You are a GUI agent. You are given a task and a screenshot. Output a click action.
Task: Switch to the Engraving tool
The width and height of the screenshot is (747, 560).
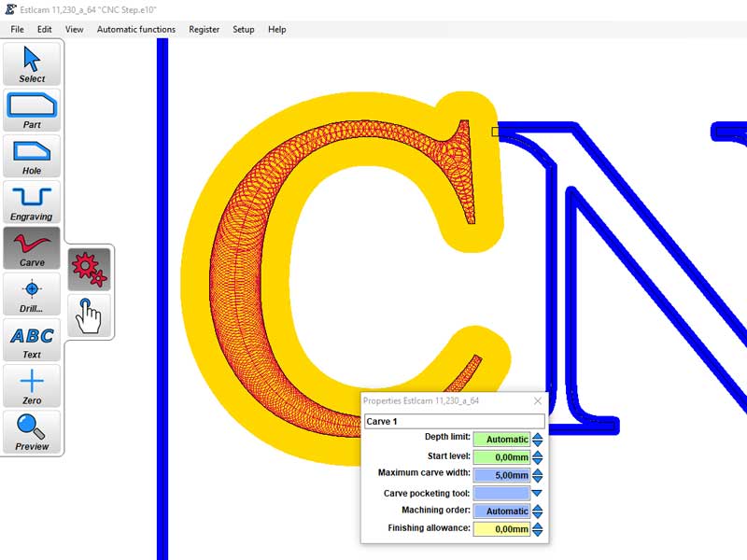click(x=32, y=202)
